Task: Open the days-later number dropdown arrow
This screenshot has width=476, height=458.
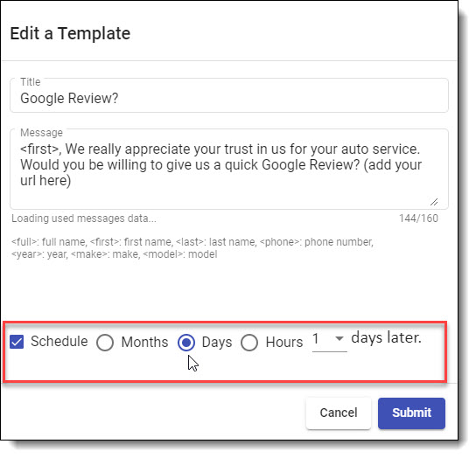Action: click(x=339, y=338)
